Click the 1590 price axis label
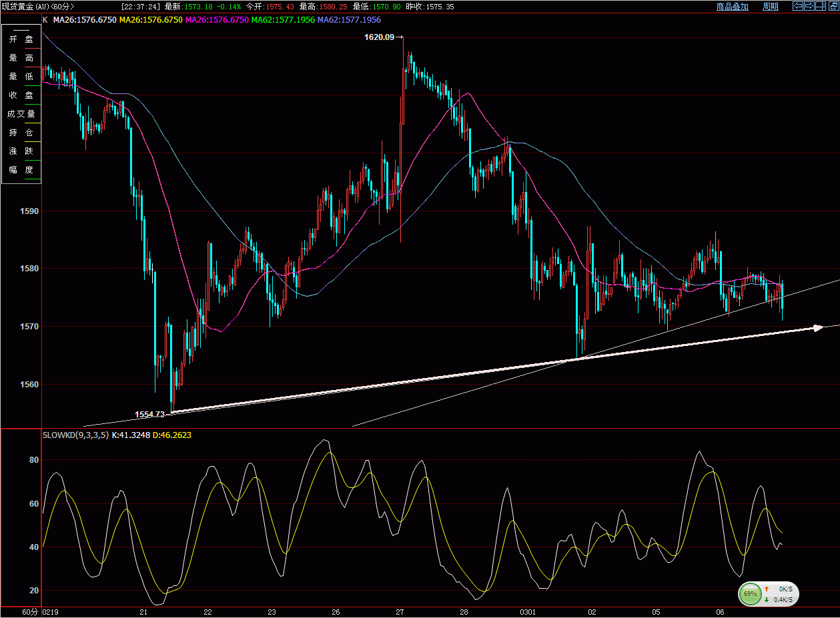The image size is (840, 618). [x=28, y=211]
